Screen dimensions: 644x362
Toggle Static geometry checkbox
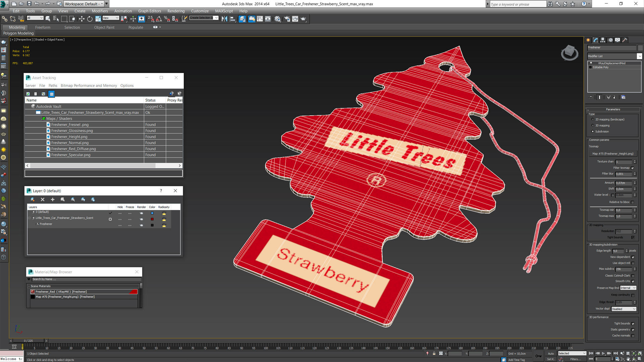[x=633, y=329]
